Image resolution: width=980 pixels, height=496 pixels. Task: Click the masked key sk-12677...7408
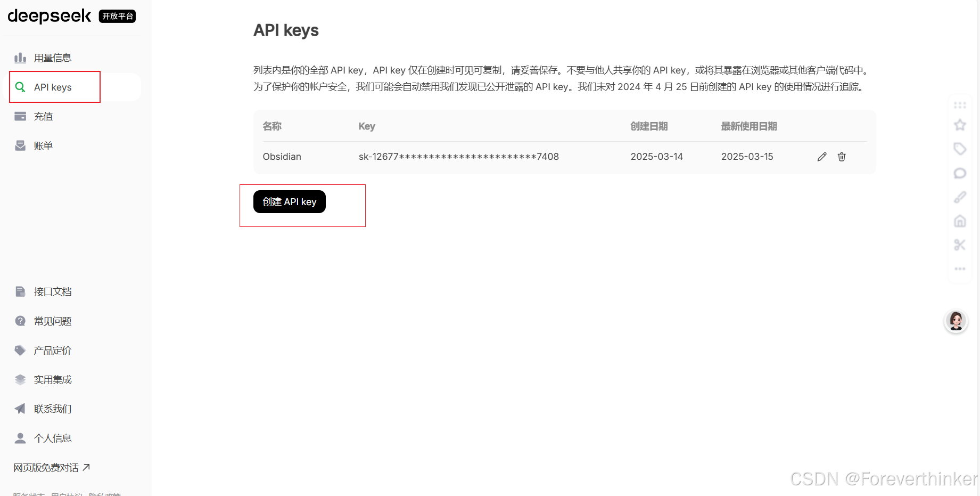coord(459,157)
